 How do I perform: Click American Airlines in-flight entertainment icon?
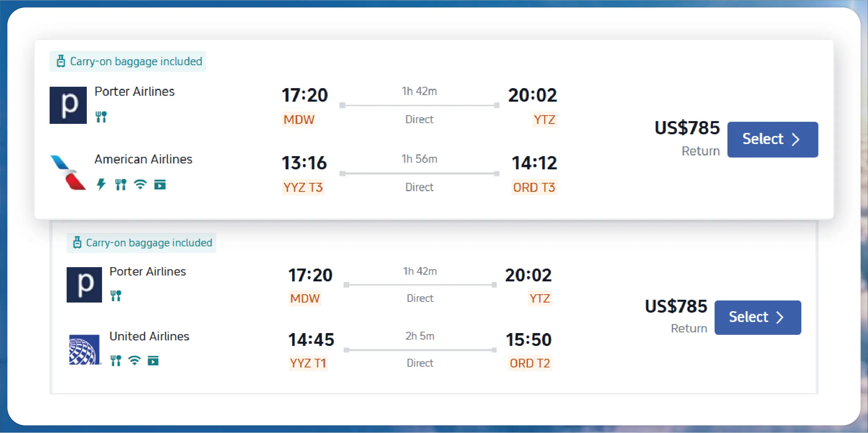pyautogui.click(x=160, y=185)
